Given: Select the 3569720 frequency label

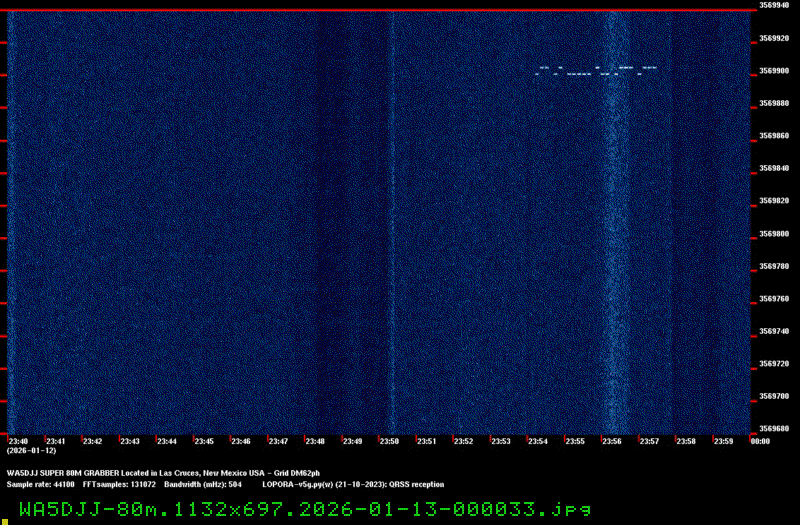Looking at the screenshot, I should coord(774,364).
